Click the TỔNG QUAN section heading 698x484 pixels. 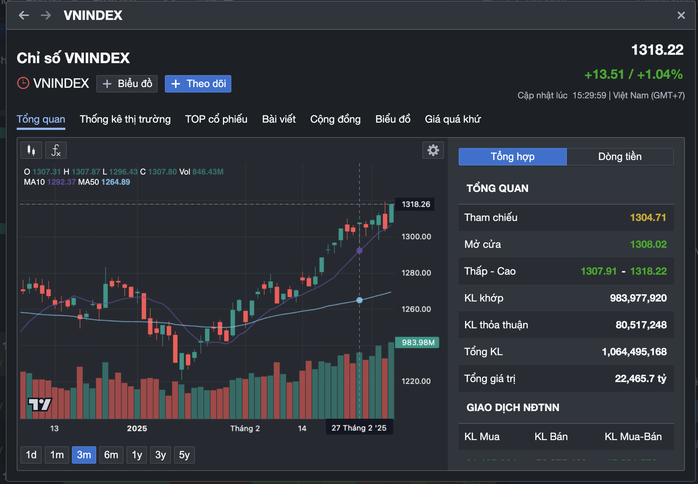coord(497,189)
